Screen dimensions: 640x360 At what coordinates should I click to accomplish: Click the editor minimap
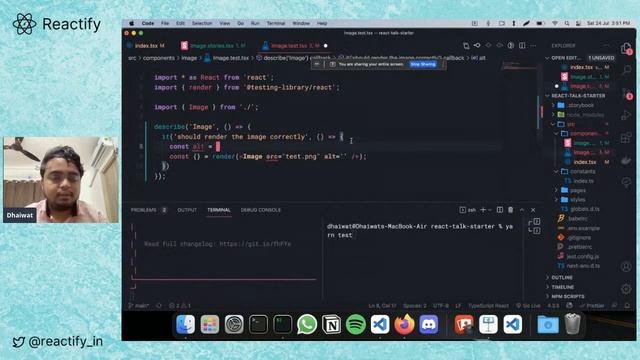pos(519,66)
